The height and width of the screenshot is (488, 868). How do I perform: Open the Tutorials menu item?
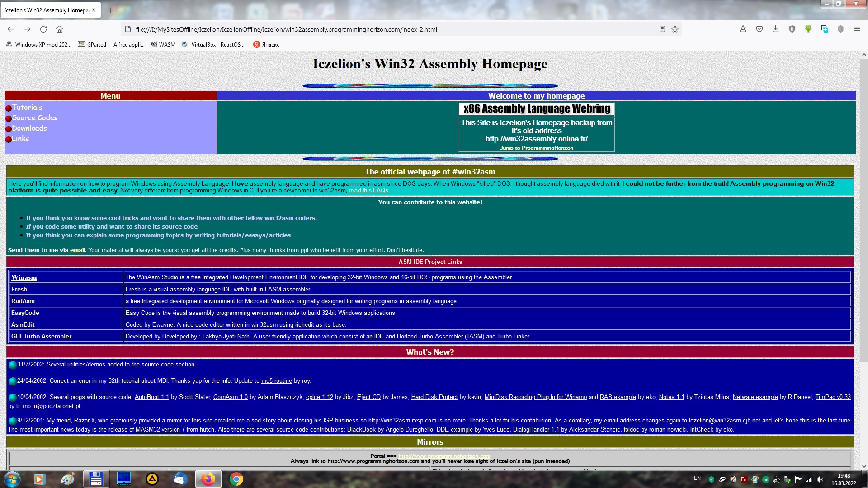(x=27, y=108)
